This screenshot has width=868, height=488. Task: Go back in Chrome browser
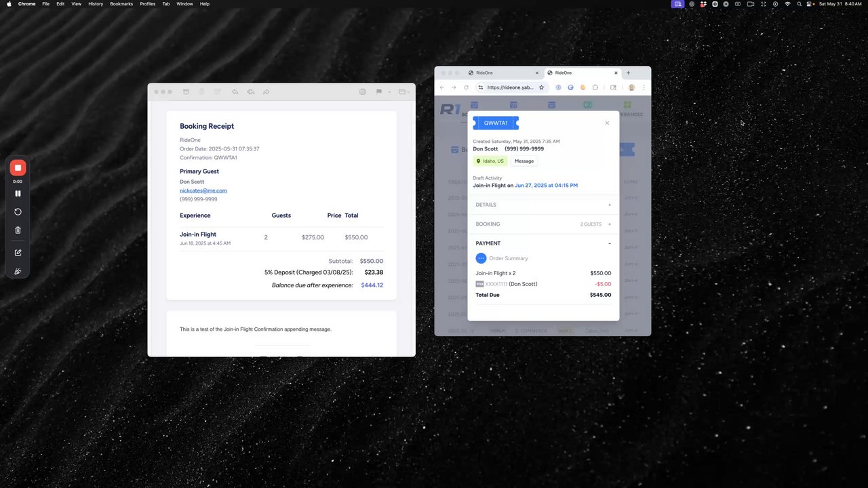442,87
